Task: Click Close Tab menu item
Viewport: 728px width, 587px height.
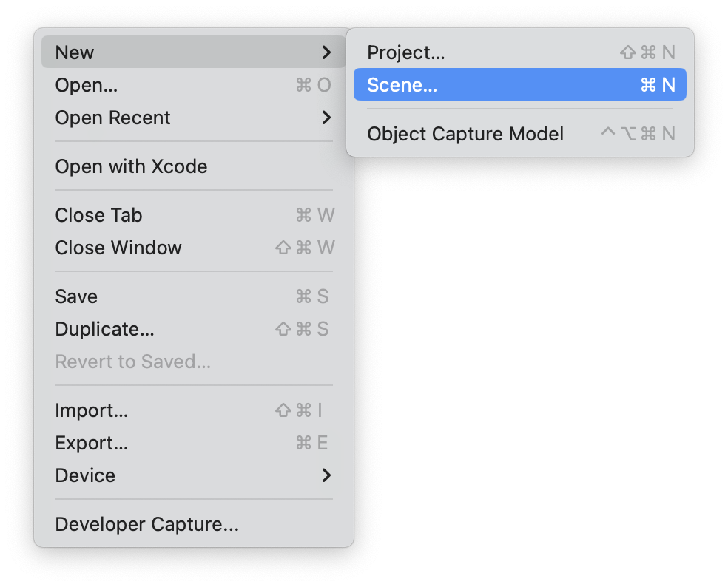Action: point(98,215)
